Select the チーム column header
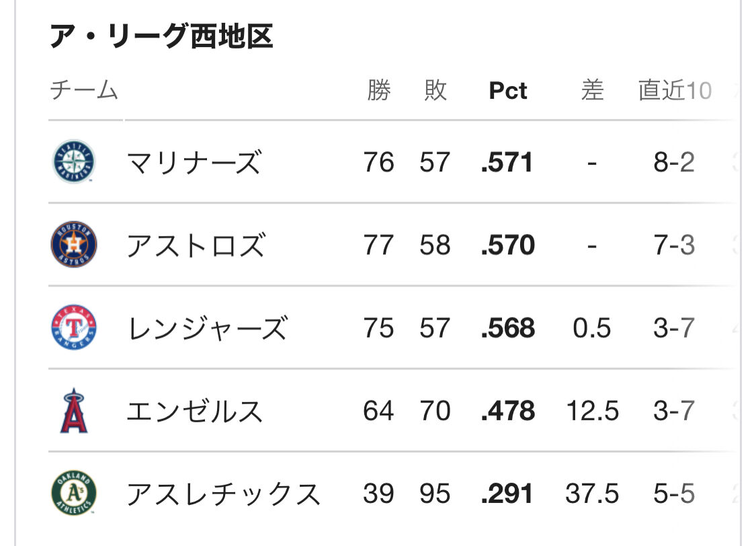This screenshot has height=546, width=756. click(x=85, y=90)
